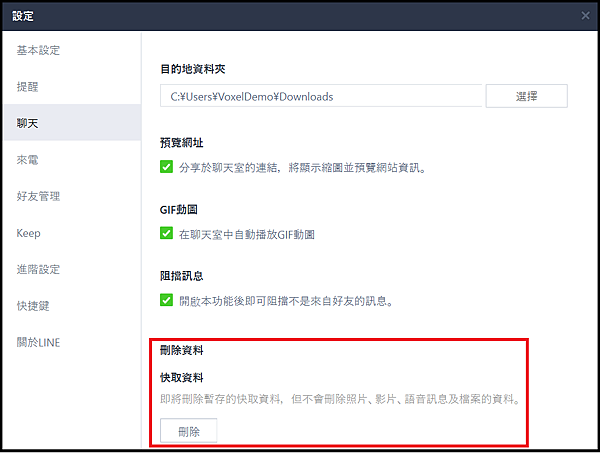Open the 來電 settings section
The image size is (600, 453).
point(72,160)
